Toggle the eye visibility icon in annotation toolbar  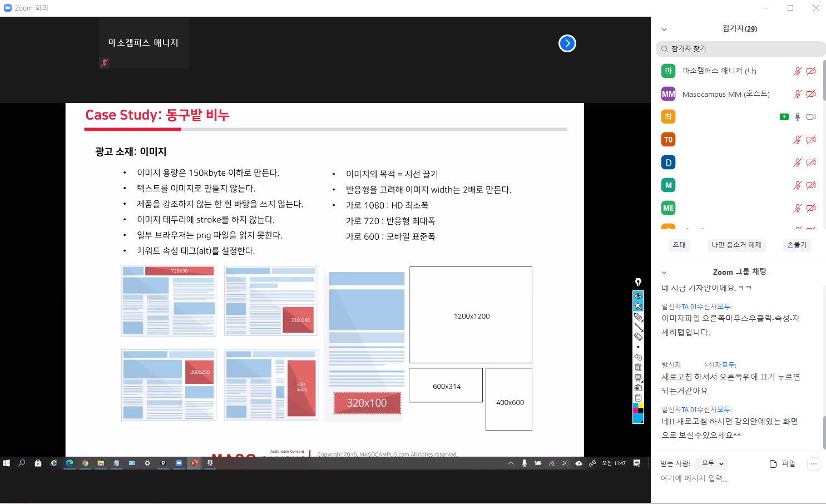pyautogui.click(x=638, y=295)
